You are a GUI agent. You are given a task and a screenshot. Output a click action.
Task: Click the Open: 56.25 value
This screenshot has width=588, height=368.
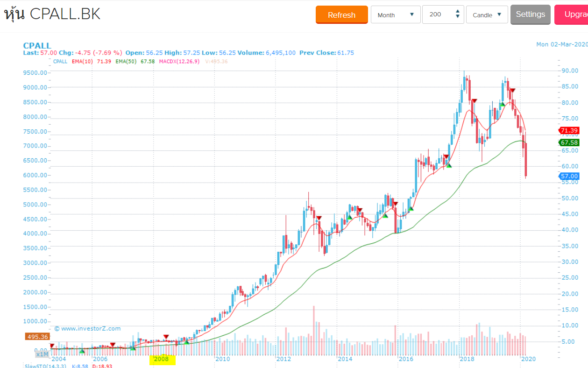(x=144, y=53)
